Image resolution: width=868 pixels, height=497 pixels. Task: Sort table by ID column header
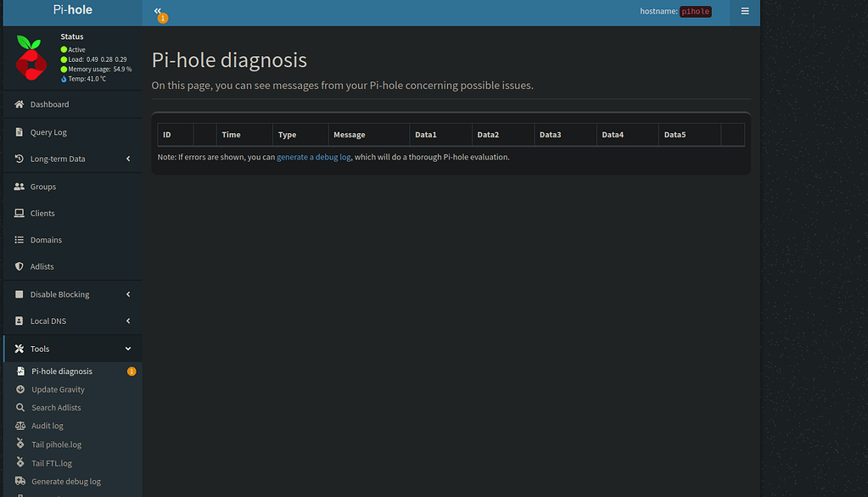point(176,135)
